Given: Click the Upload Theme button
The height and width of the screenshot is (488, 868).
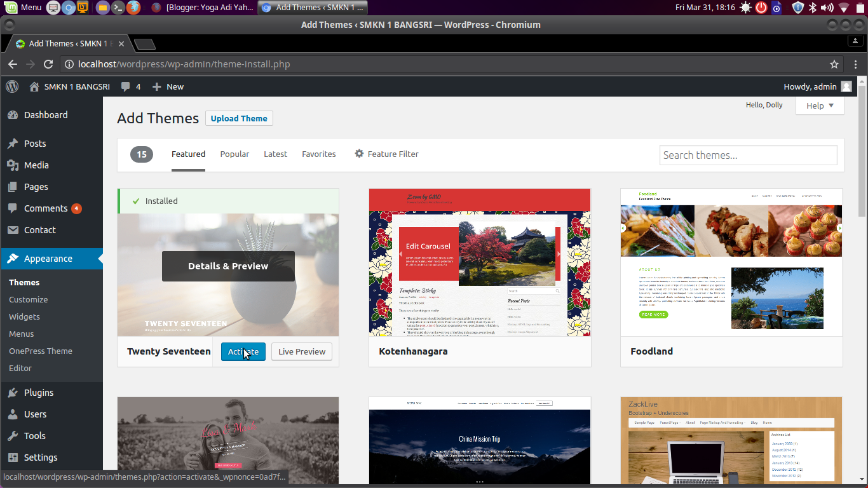Looking at the screenshot, I should click(x=239, y=118).
